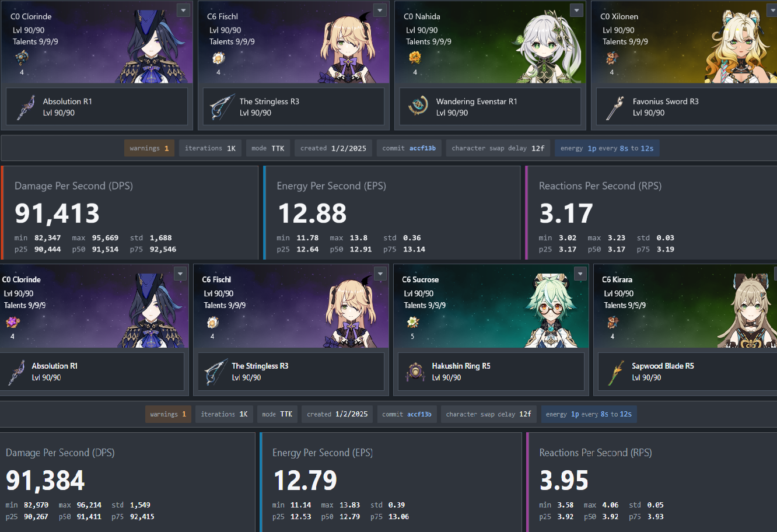Image resolution: width=777 pixels, height=532 pixels.
Task: Click the 12.79 EPS value
Action: pos(305,481)
